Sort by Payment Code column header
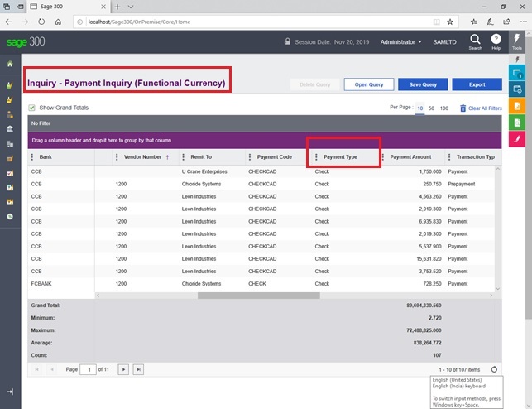This screenshot has width=532, height=409. [274, 156]
